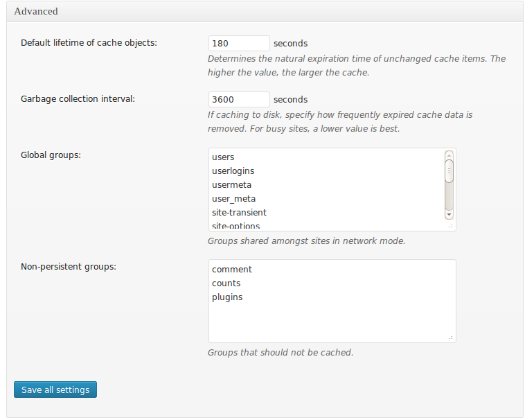Click the Global groups scrollbar thumb

coord(449,170)
